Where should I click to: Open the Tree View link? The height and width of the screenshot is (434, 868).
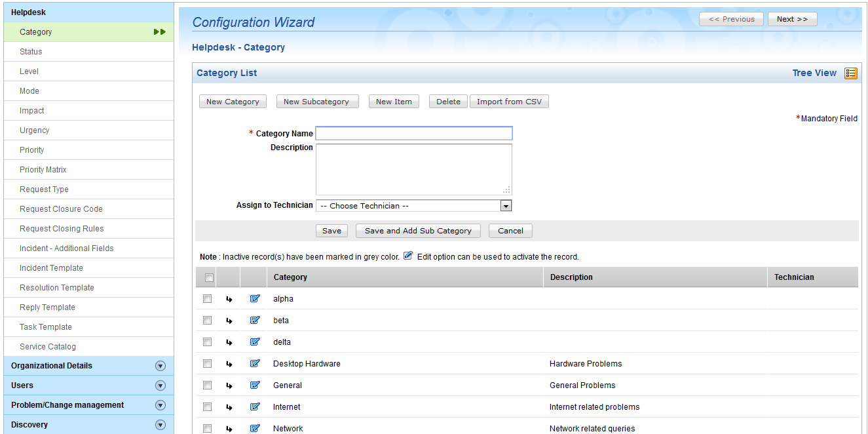pyautogui.click(x=814, y=73)
